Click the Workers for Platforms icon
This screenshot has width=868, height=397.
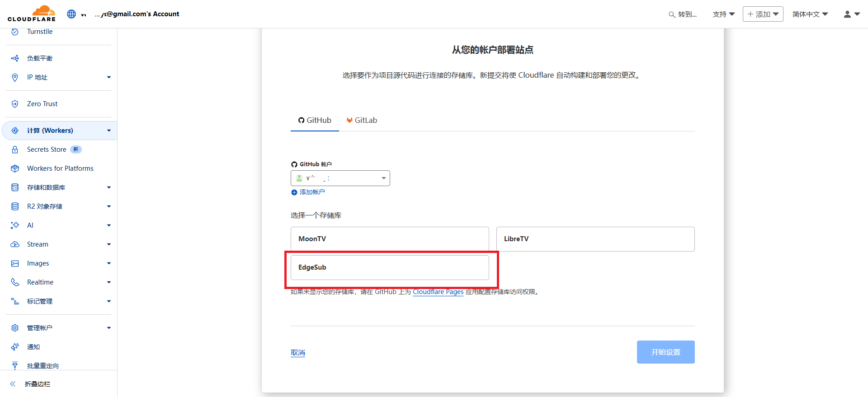click(15, 168)
